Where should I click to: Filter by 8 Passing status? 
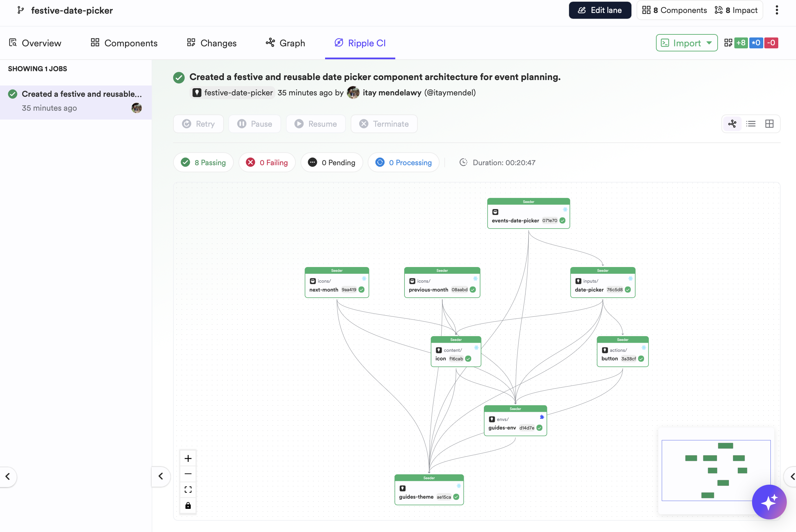pos(203,162)
